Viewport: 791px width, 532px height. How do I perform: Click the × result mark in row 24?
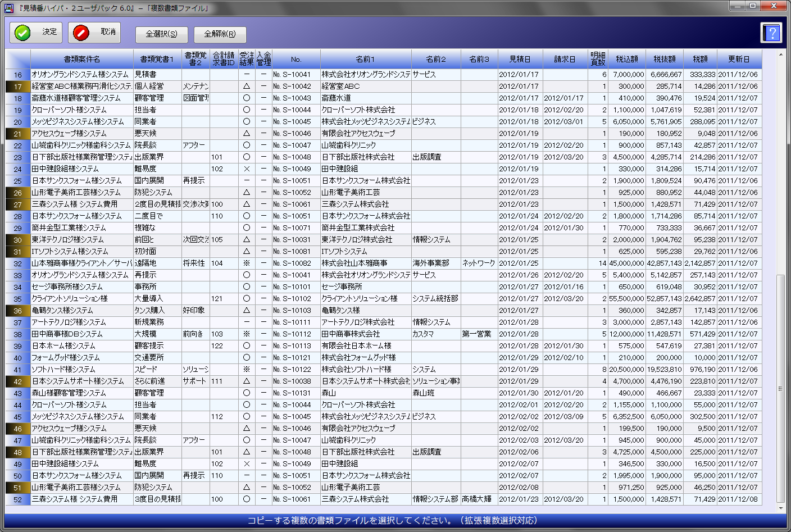[247, 169]
